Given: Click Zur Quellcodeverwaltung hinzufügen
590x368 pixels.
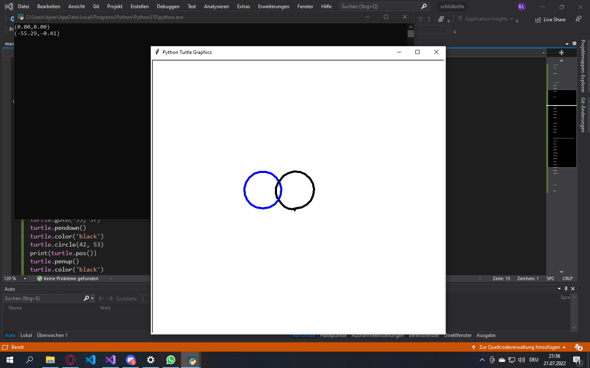Looking at the screenshot, I should click(x=519, y=347).
